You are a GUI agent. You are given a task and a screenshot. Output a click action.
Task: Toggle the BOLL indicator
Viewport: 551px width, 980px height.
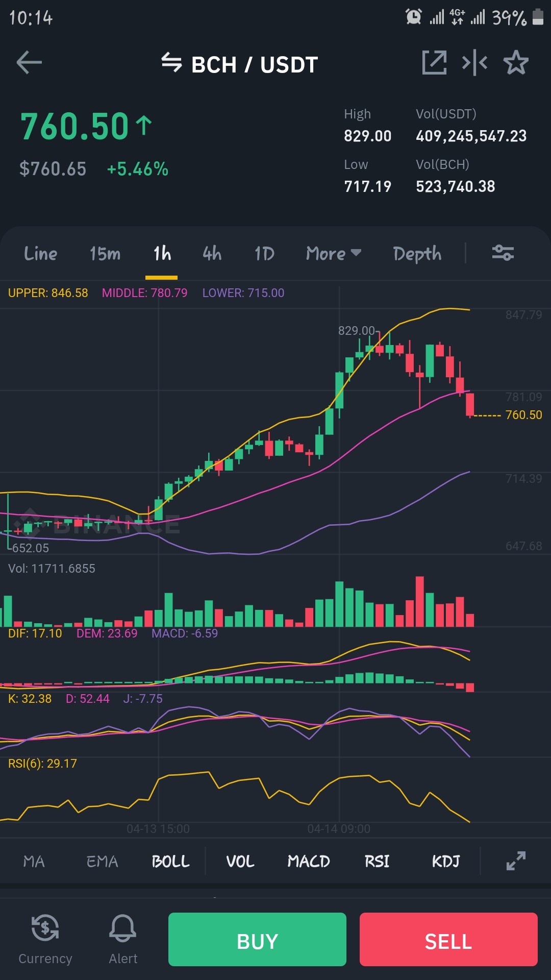[171, 862]
